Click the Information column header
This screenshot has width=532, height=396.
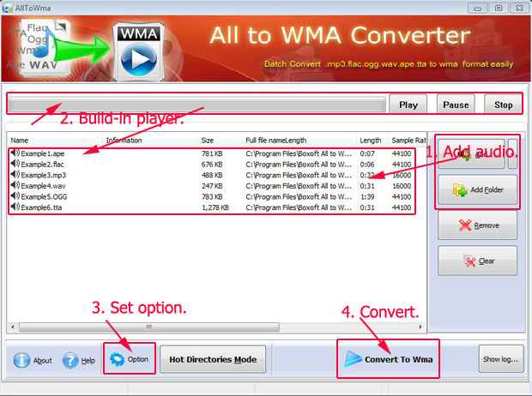(124, 141)
